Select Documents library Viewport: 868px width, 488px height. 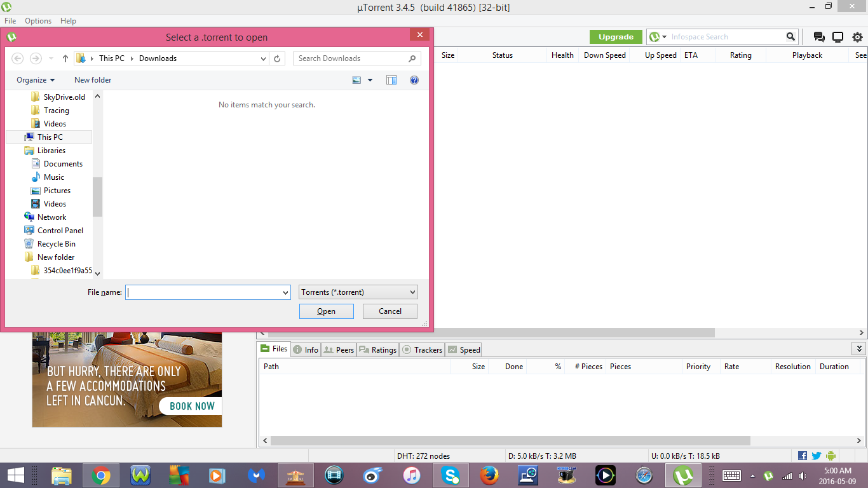(57, 164)
